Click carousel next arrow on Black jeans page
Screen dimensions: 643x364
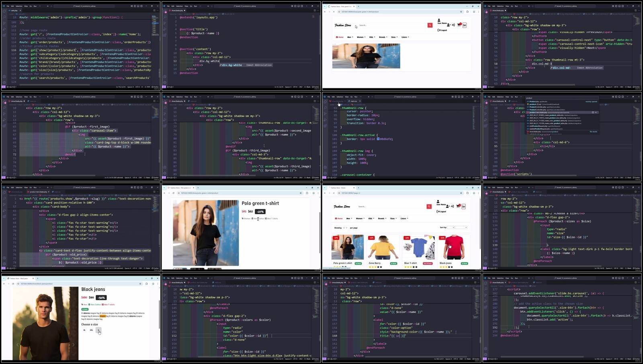pyautogui.click(x=73, y=344)
